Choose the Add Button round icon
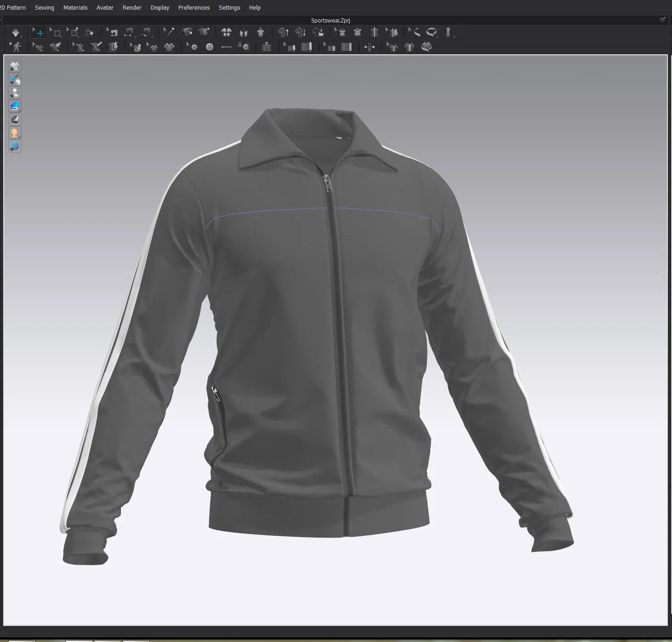Screen dimensions: 672x642 pyautogui.click(x=210, y=47)
